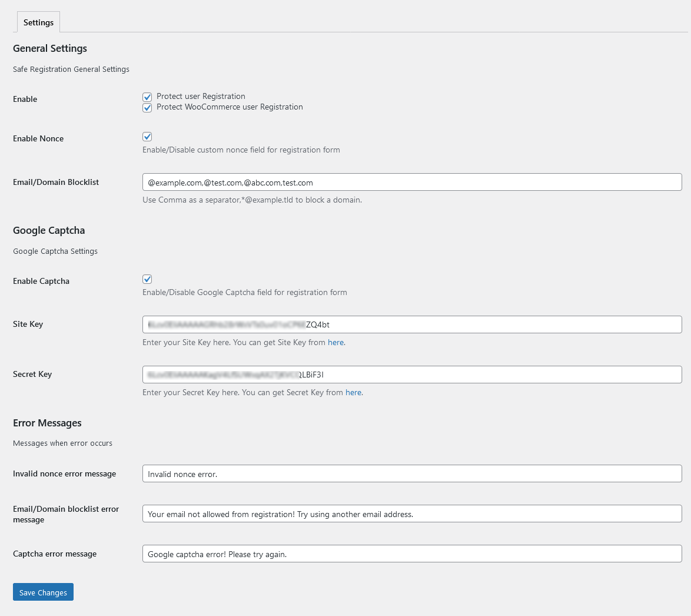
Task: Open the Site Key 'here' link
Action: coord(335,342)
